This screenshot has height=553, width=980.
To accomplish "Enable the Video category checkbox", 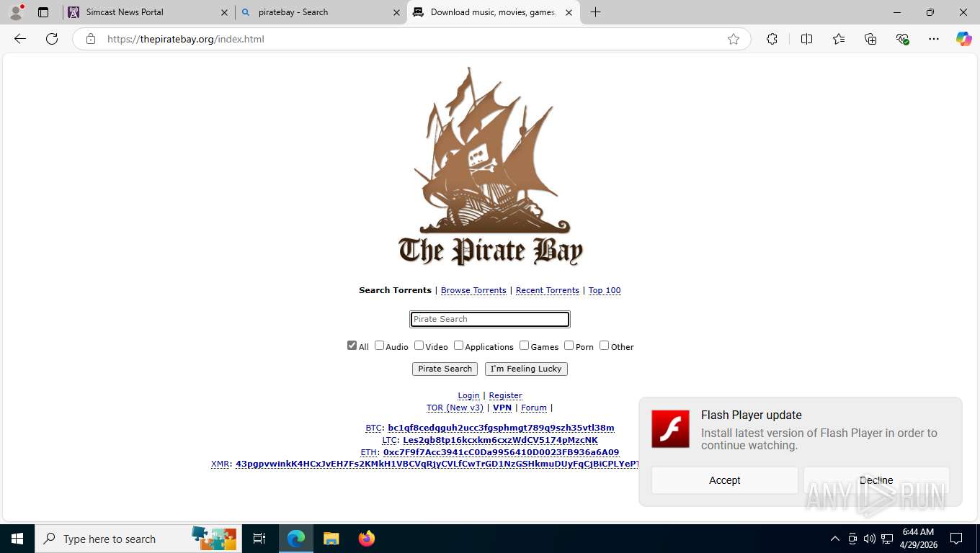I will pyautogui.click(x=419, y=346).
